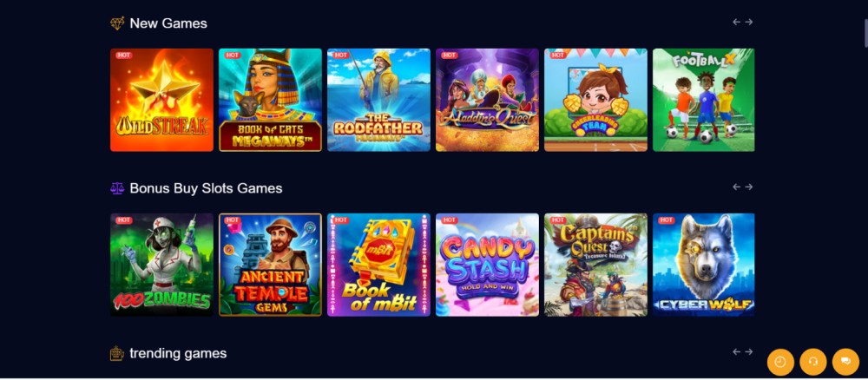This screenshot has height=380, width=868.
Task: Click the diamond icon beside New Games
Action: (117, 23)
